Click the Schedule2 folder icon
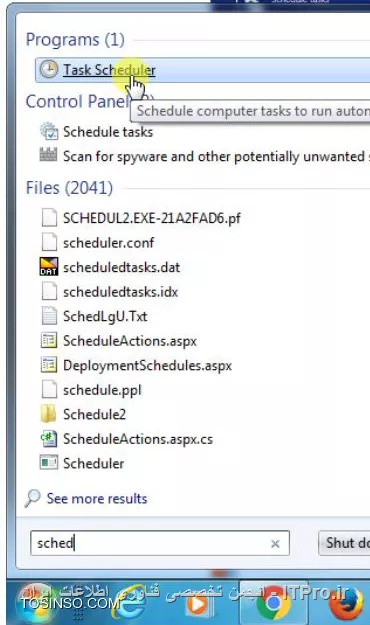The image size is (370, 625). click(48, 414)
